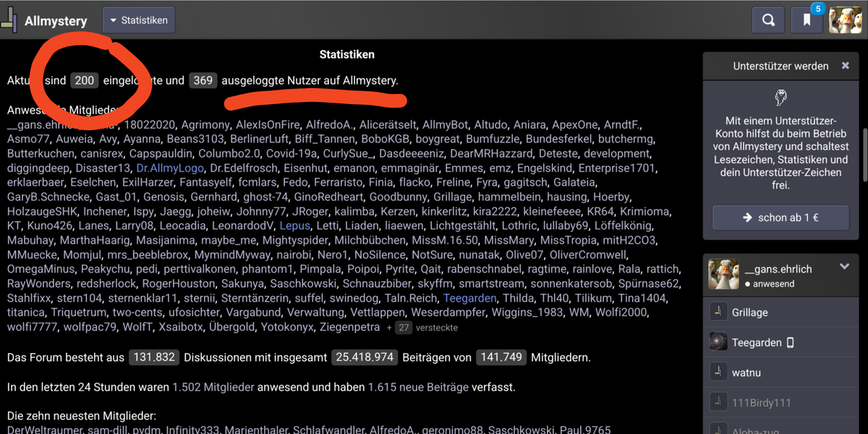Screen dimensions: 868x434
Task: Click the 25.418.974 Beiträge count
Action: (365, 357)
